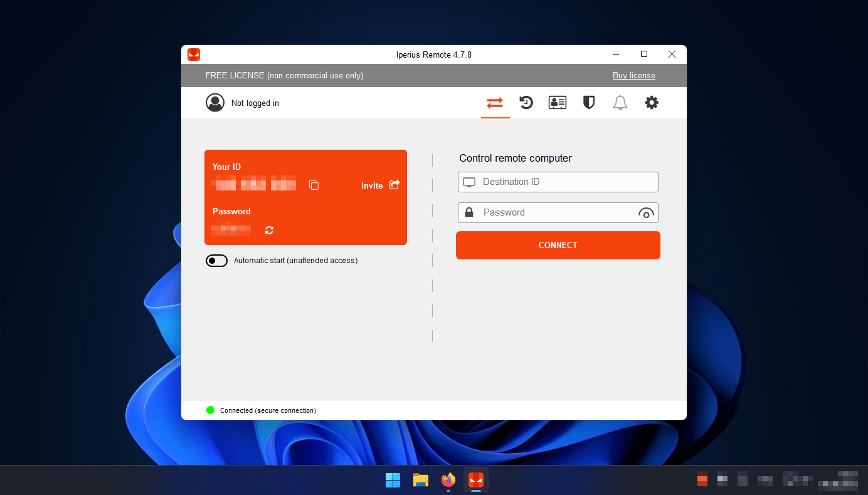
Task: Open the security shield icon
Action: [588, 103]
